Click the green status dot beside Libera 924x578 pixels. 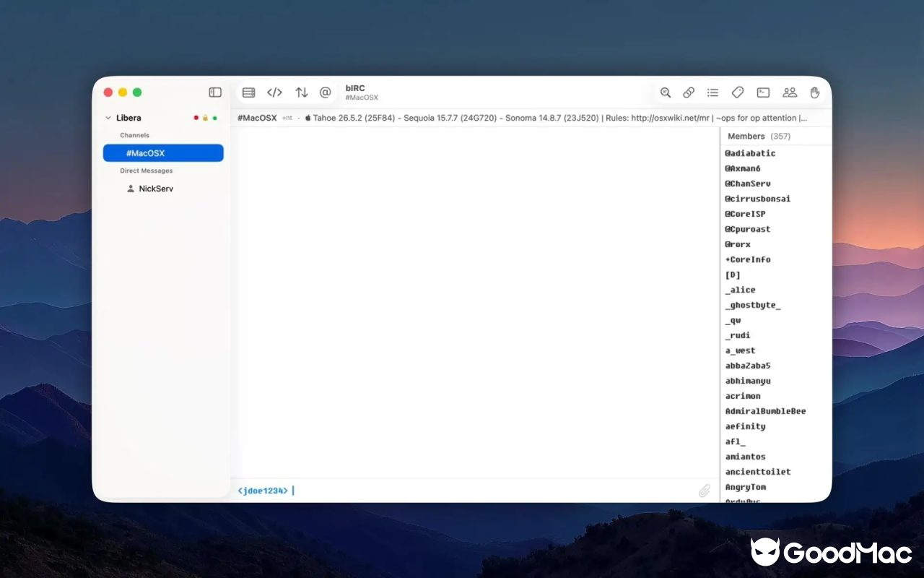pos(214,118)
